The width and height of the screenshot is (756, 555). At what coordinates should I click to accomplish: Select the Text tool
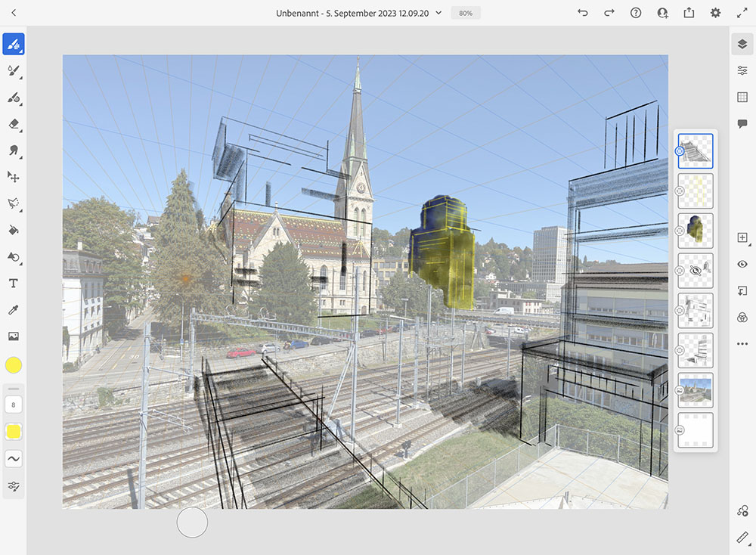[13, 284]
